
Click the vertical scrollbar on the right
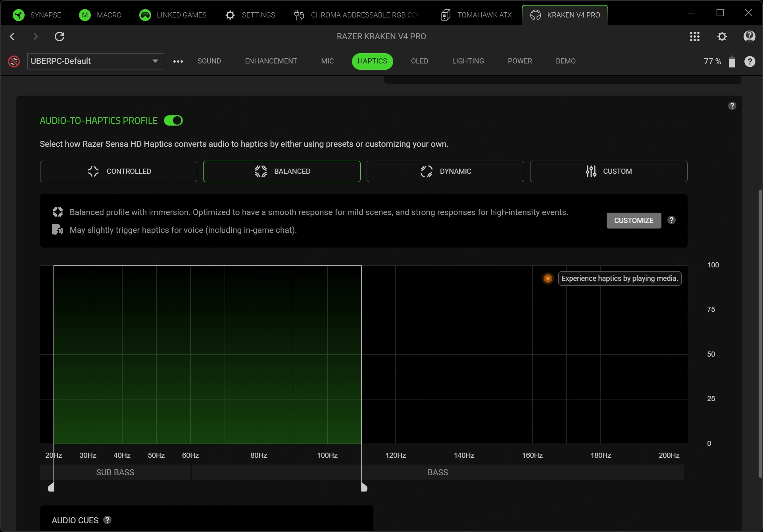coord(760,333)
